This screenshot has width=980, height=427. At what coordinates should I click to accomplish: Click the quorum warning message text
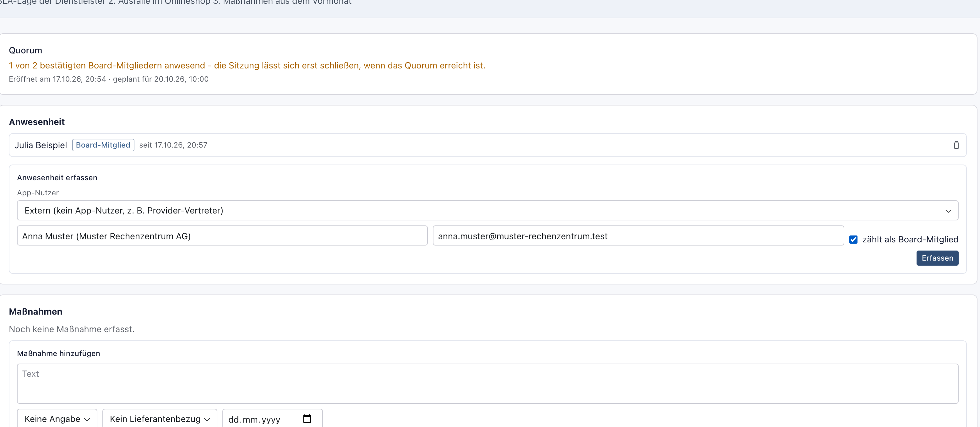[247, 65]
